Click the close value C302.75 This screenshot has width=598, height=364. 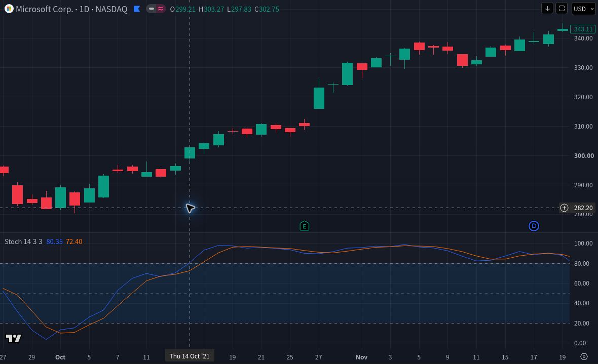tap(267, 9)
